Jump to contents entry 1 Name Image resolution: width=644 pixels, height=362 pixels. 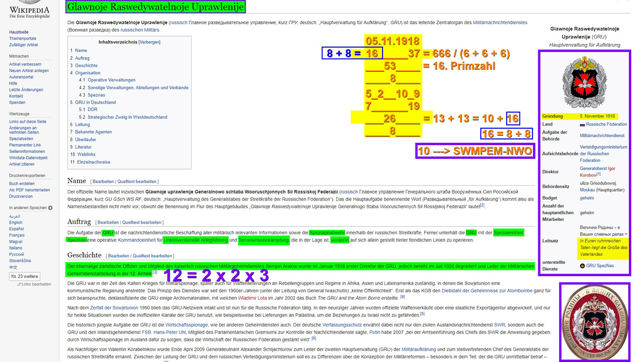78,50
